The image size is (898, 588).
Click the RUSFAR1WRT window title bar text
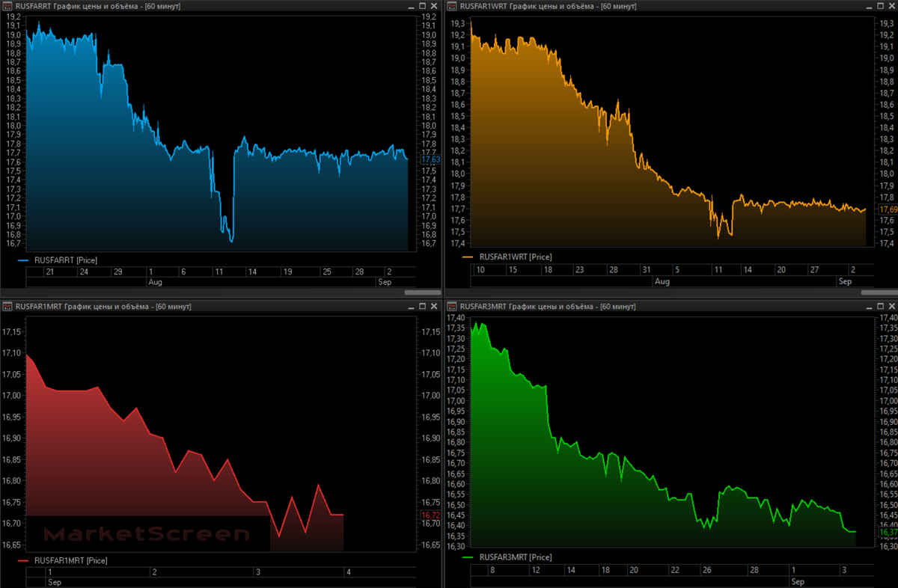pos(549,6)
